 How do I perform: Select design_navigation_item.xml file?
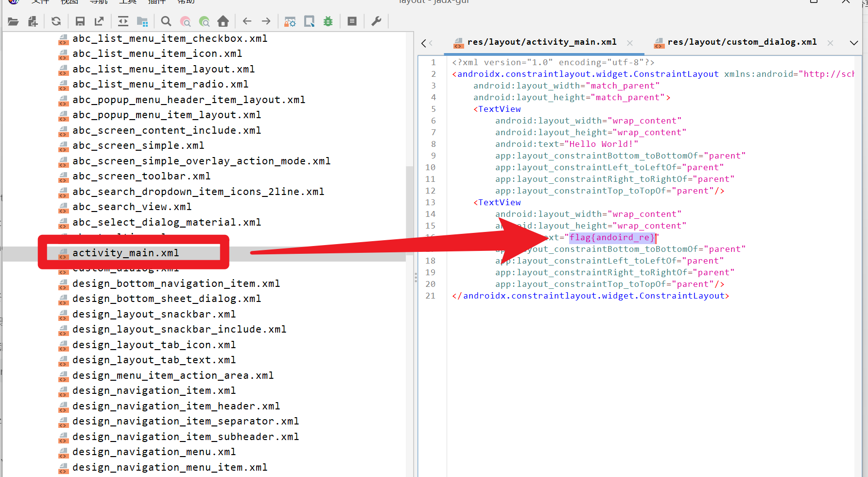tap(154, 390)
